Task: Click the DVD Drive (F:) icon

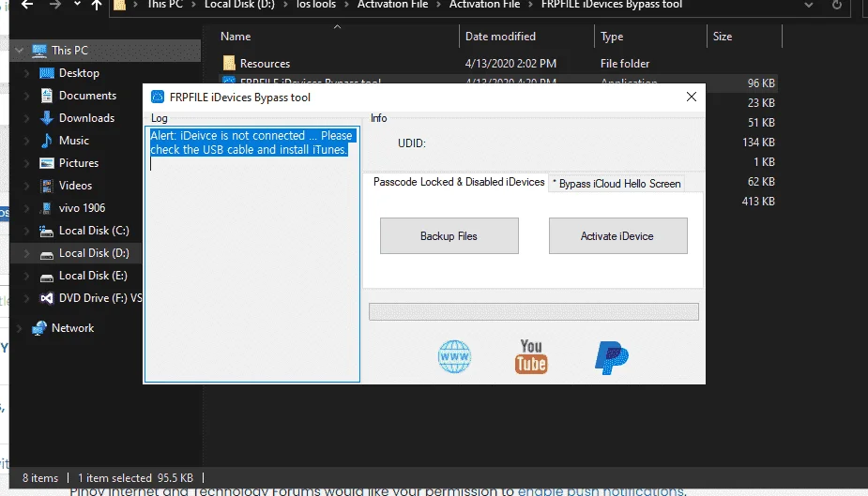Action: click(47, 298)
